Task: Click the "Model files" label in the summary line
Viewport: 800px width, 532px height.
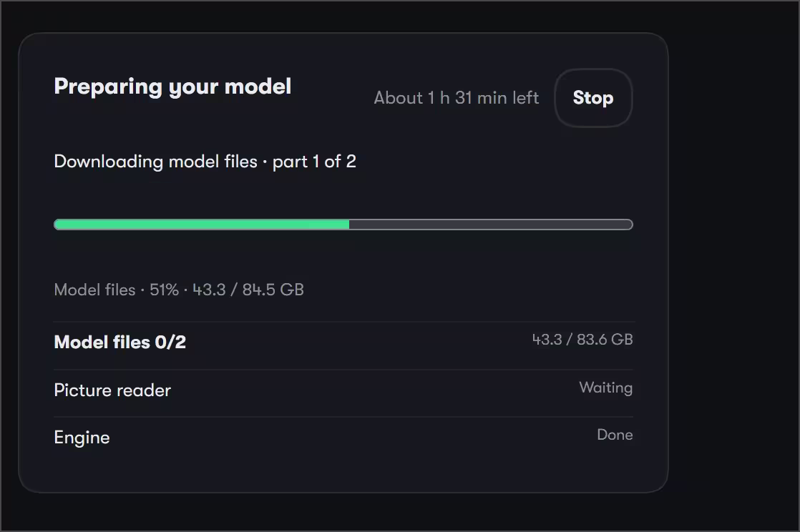Action: 94,290
